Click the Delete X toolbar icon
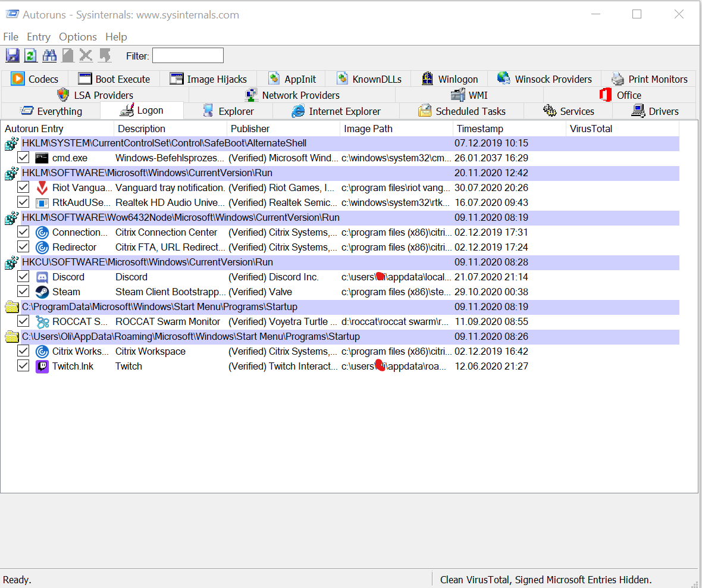 tap(86, 55)
